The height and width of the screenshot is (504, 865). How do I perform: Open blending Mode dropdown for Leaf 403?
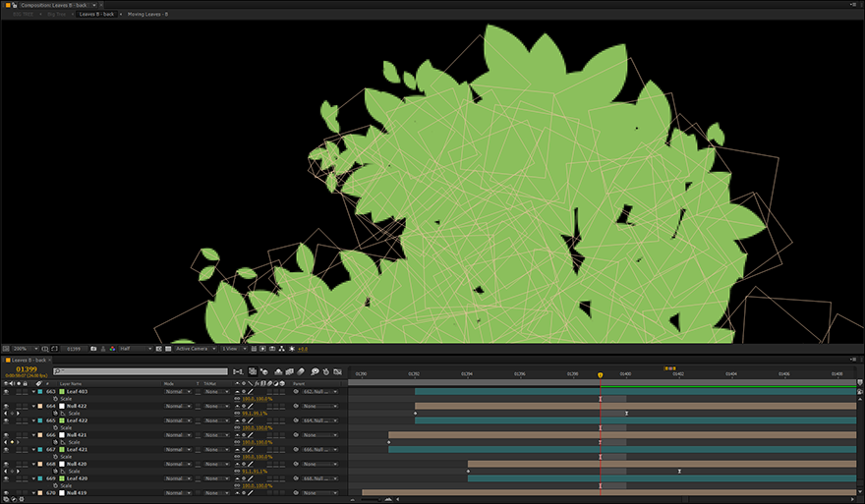[177, 392]
